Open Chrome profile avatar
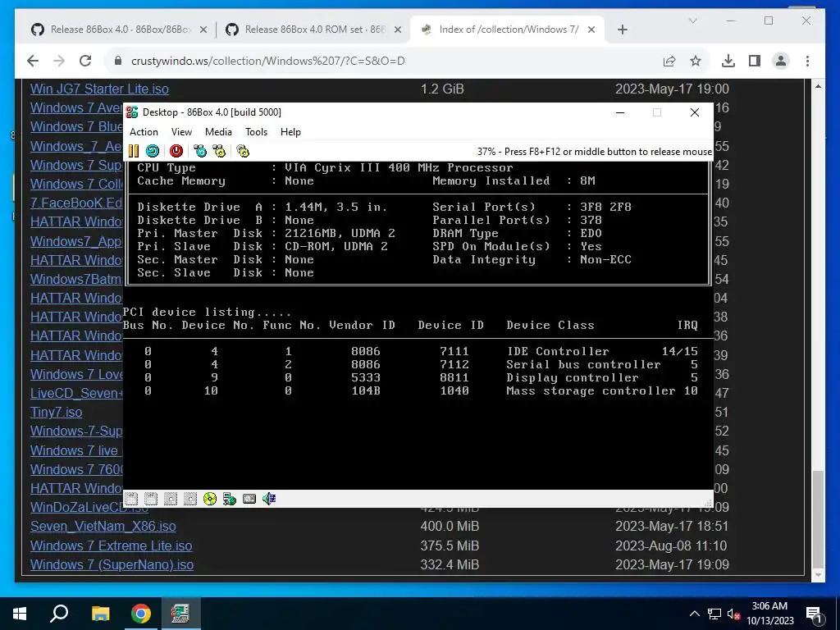840x630 pixels. pyautogui.click(x=781, y=61)
